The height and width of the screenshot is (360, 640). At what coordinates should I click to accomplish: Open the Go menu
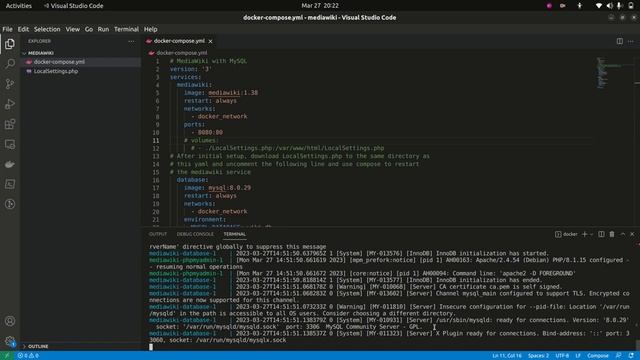coord(89,29)
